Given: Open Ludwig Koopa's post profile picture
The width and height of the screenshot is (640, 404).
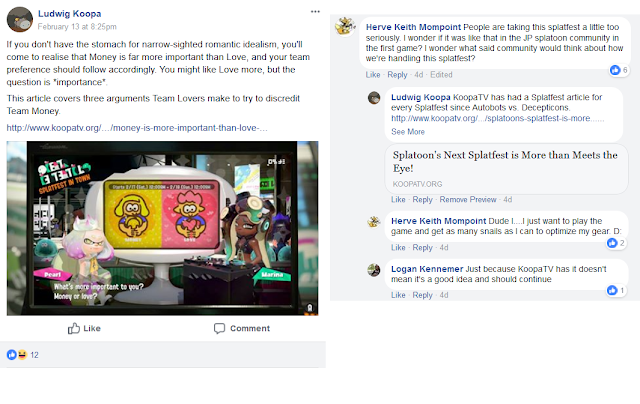Looking at the screenshot, I should click(x=20, y=19).
